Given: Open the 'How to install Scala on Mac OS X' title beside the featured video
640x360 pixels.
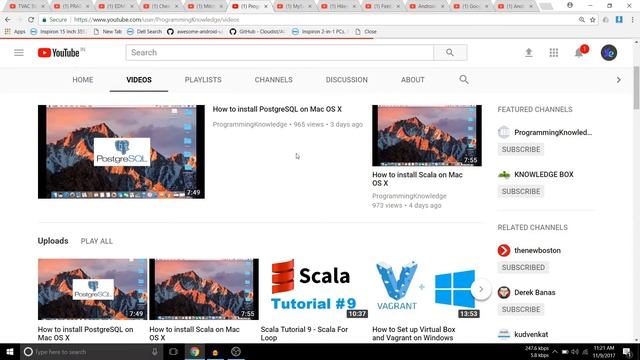Looking at the screenshot, I should tap(417, 179).
